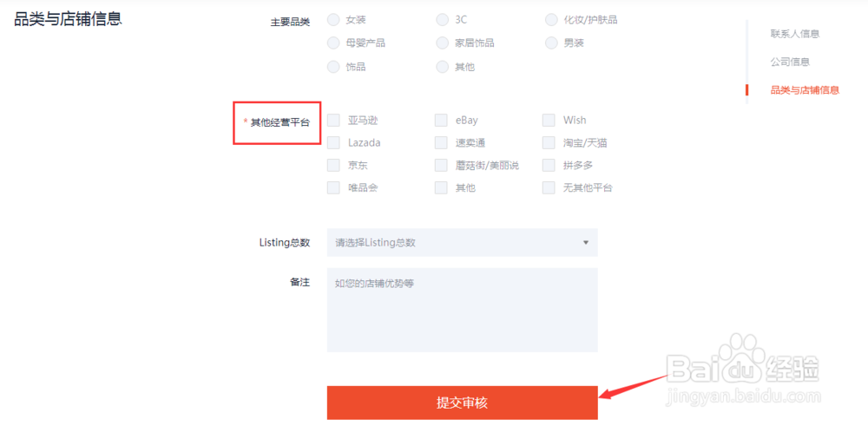Select the 拼多多 checkbox
Viewport: 868px width, 426px height.
coord(549,165)
